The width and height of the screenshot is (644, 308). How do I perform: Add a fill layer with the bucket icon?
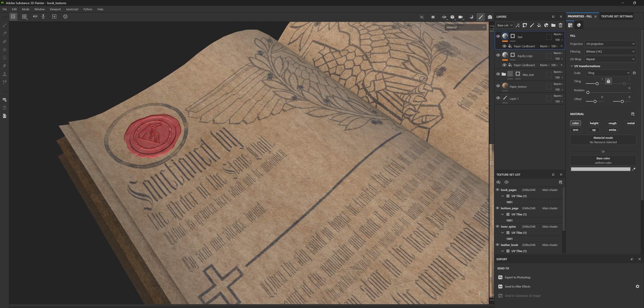(x=539, y=25)
